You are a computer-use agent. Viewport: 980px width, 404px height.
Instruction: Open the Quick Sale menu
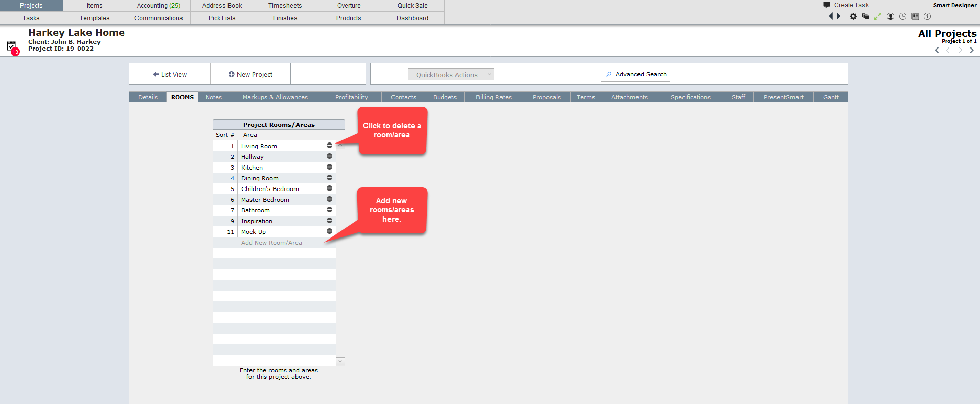tap(413, 6)
